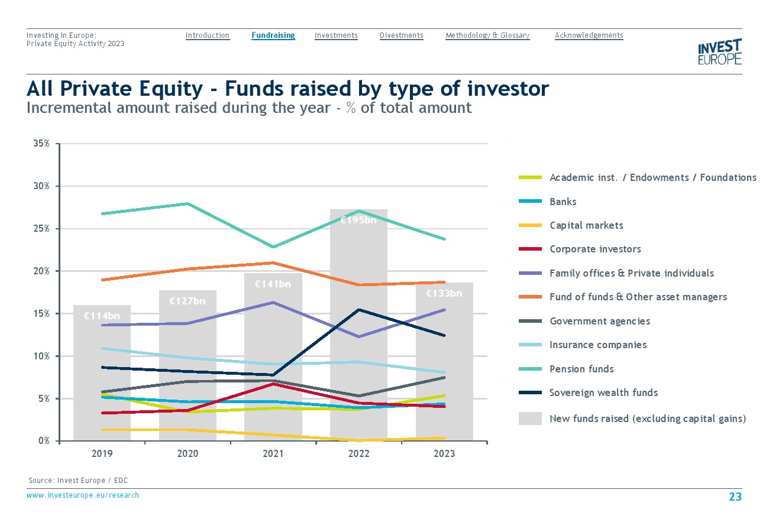This screenshot has width=769, height=532.
Task: Click the Banks legend color line
Action: [x=530, y=202]
